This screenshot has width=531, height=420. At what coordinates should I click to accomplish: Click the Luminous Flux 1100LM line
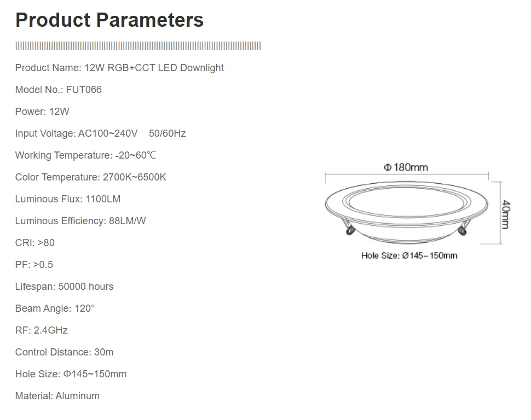[x=68, y=199]
